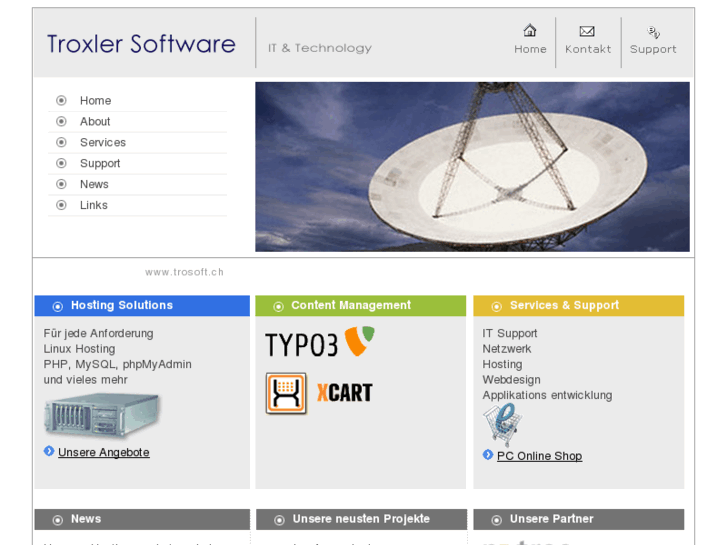Image resolution: width=727 pixels, height=545 pixels.
Task: Click blue arrow icon beside PC Online Shop
Action: click(488, 455)
